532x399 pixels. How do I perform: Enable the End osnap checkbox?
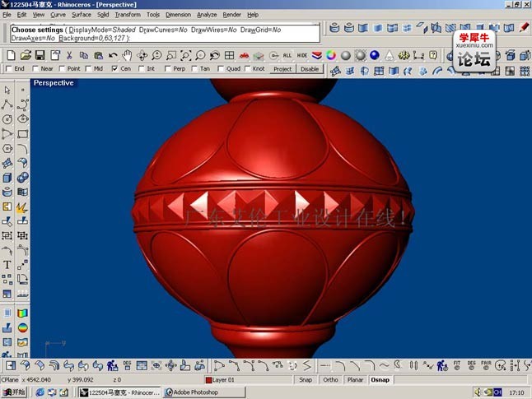click(x=9, y=69)
